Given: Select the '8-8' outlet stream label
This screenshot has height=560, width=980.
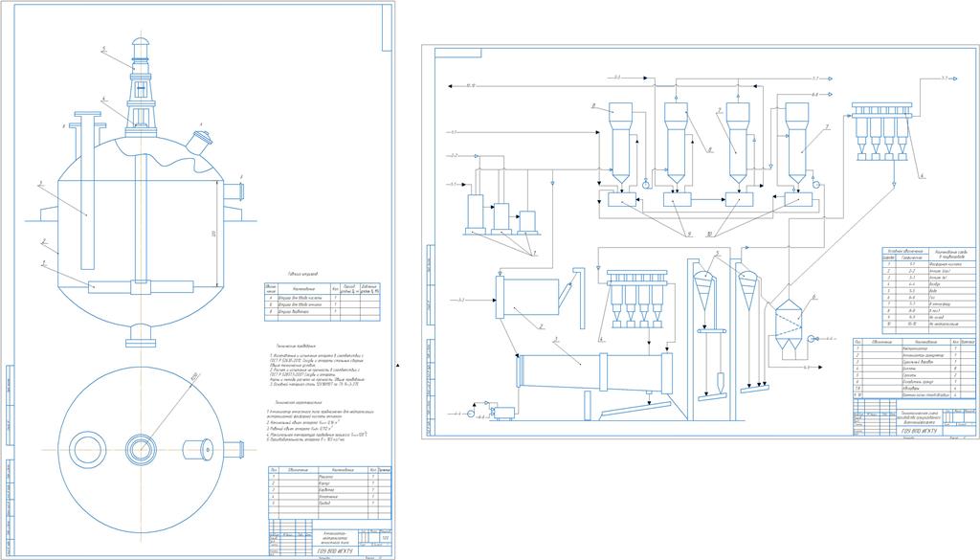Looking at the screenshot, I should [x=815, y=94].
